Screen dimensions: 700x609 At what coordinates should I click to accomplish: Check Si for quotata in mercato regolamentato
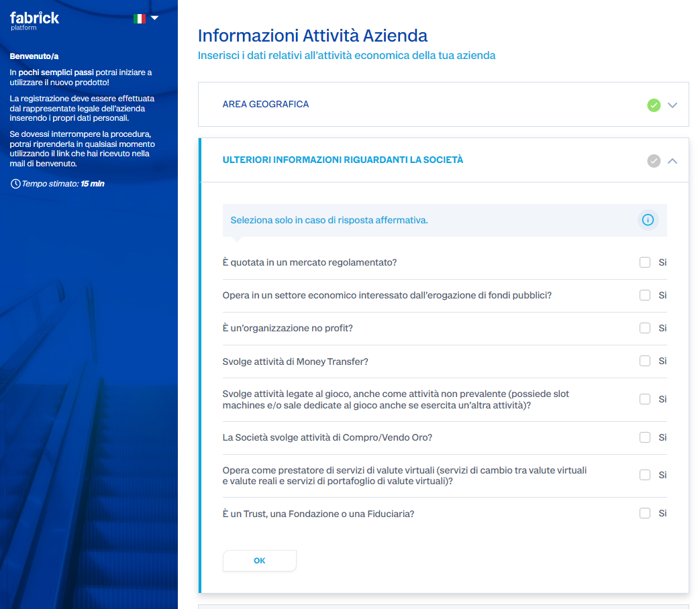tap(645, 262)
